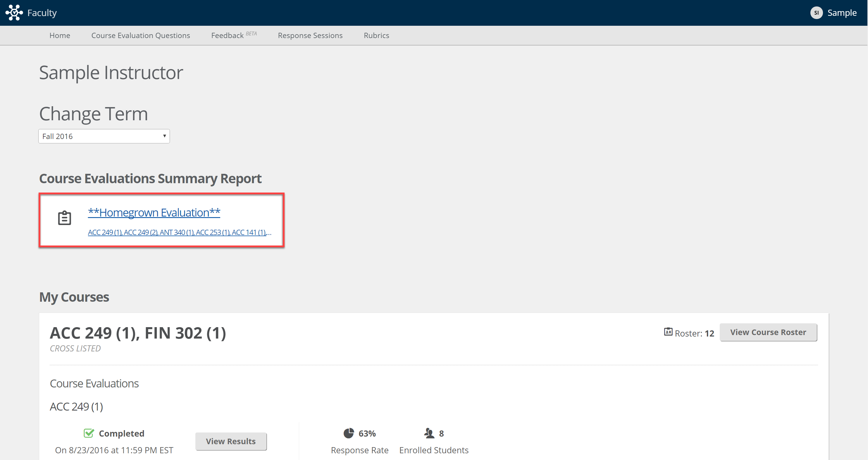The image size is (868, 460).
Task: Click the 'Sample Instructor' heading
Action: [x=111, y=73]
